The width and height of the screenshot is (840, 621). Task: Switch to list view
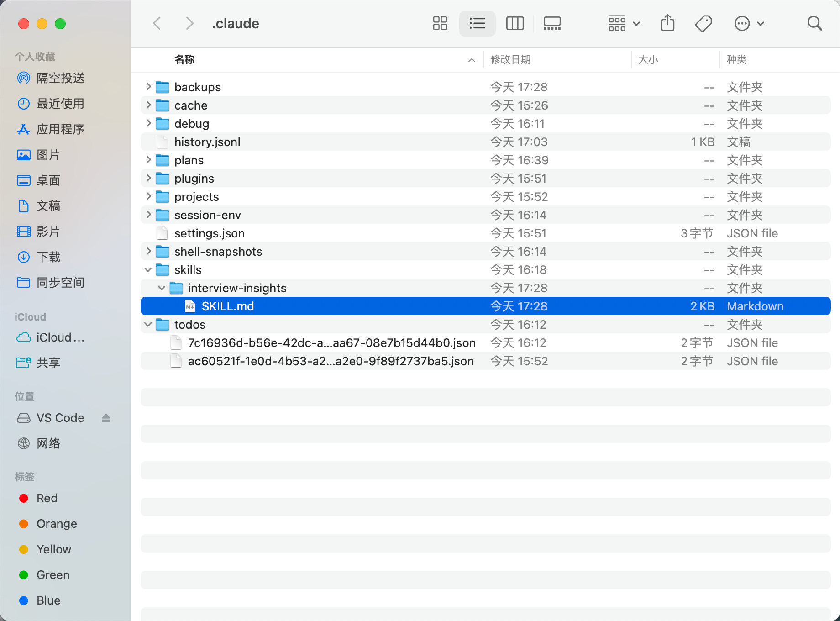click(477, 23)
